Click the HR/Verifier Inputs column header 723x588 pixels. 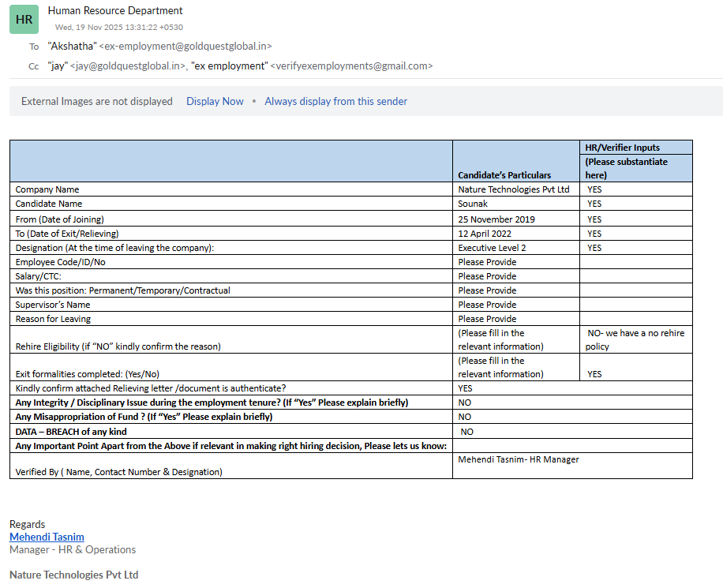pos(622,148)
